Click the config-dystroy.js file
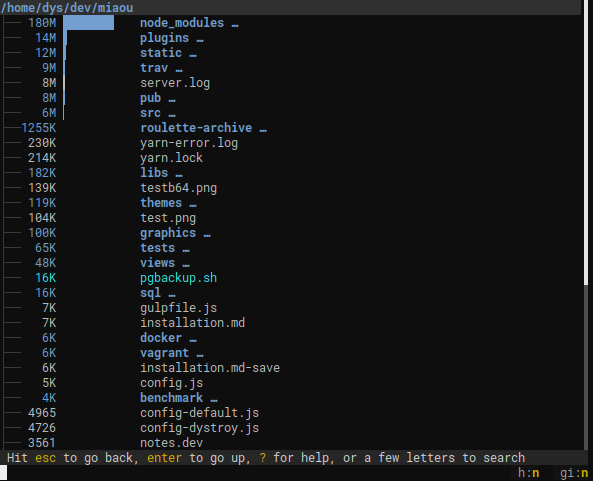The height and width of the screenshot is (481, 593). 199,428
